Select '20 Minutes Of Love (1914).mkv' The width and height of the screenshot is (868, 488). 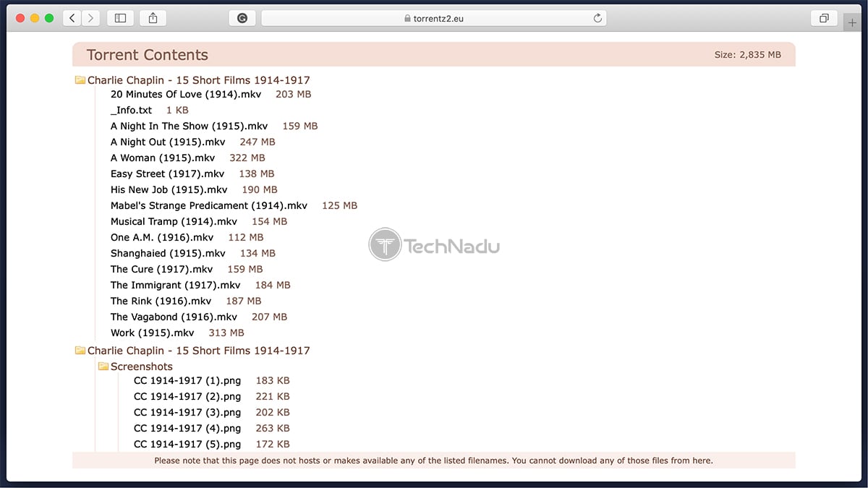point(186,94)
